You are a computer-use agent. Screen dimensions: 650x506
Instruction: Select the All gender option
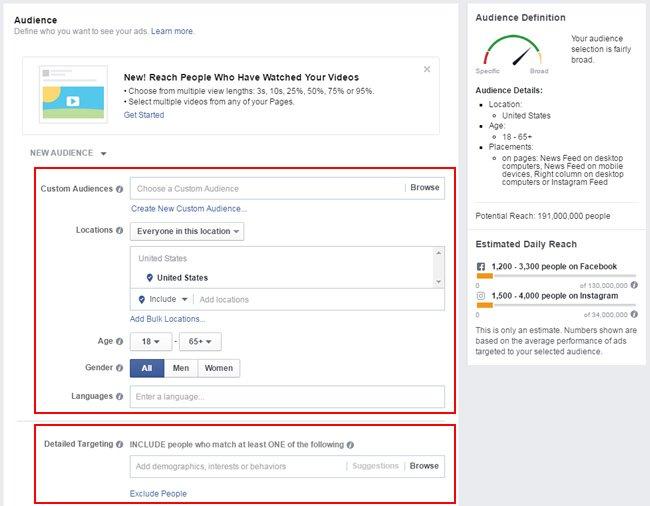pos(147,368)
